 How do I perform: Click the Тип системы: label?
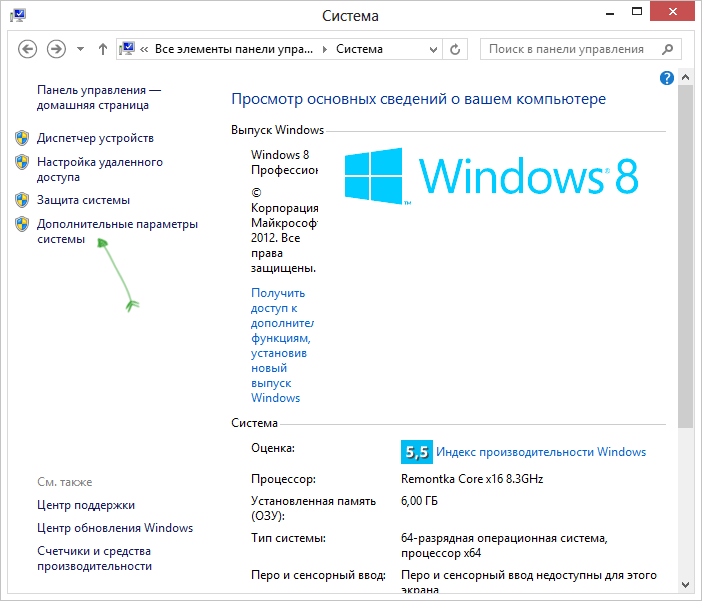288,538
